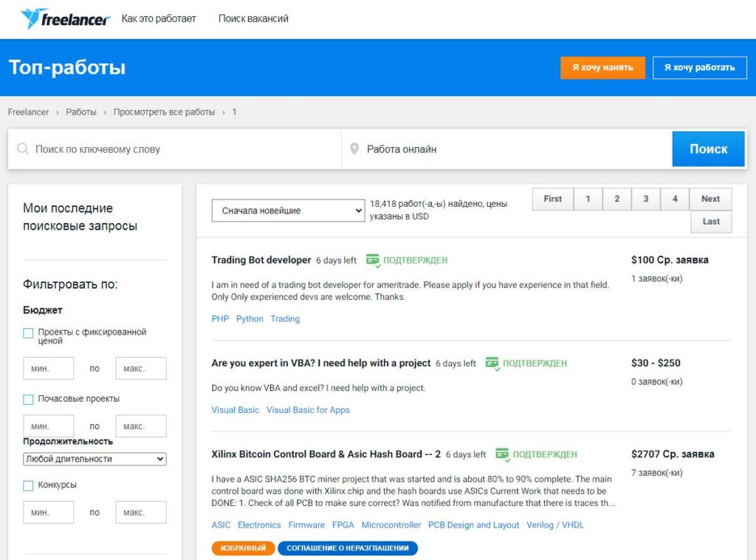Click the Next page button
Screen dimensions: 756x560
tap(710, 199)
